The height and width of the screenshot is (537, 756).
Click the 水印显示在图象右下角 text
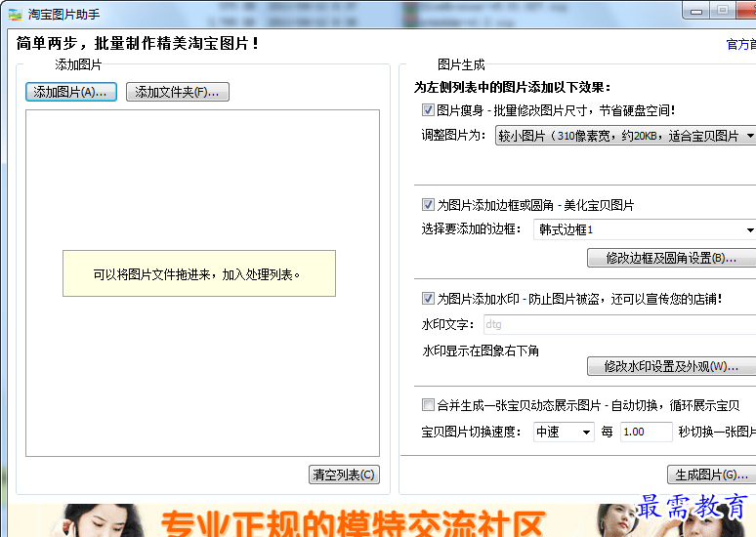coord(481,351)
